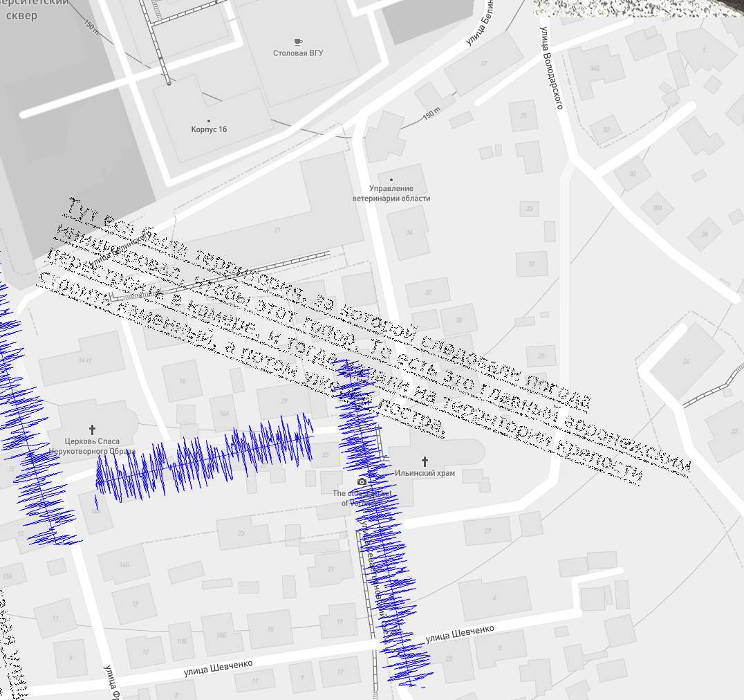Select building number 37

pos(484,64)
